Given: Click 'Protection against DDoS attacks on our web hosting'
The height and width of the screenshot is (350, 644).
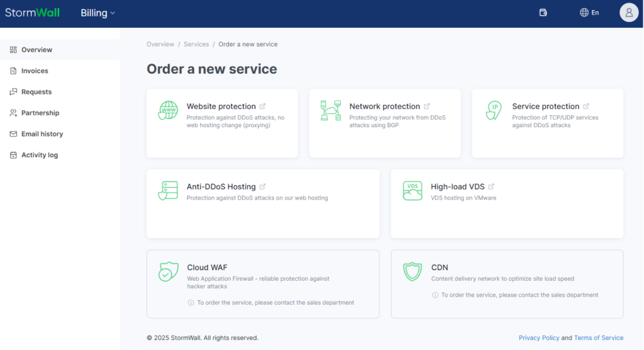Looking at the screenshot, I should click(x=257, y=198).
